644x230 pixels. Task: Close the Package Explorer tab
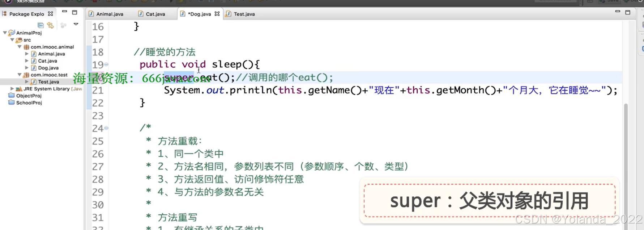50,14
